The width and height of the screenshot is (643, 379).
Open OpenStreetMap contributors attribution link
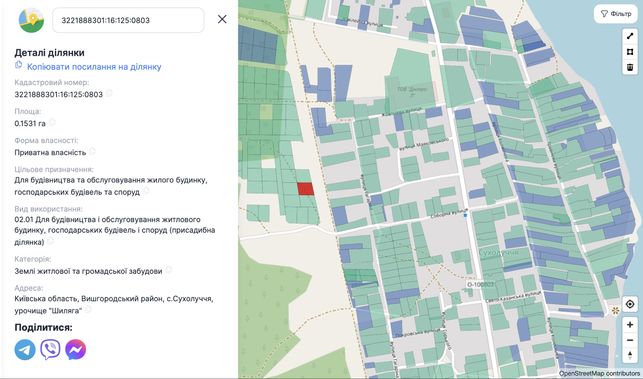pyautogui.click(x=599, y=374)
